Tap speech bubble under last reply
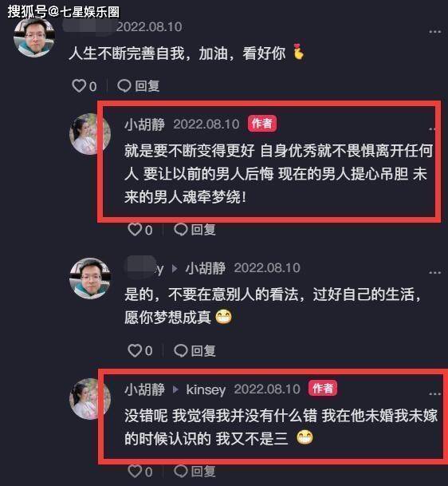This screenshot has height=486, width=448. 180,471
